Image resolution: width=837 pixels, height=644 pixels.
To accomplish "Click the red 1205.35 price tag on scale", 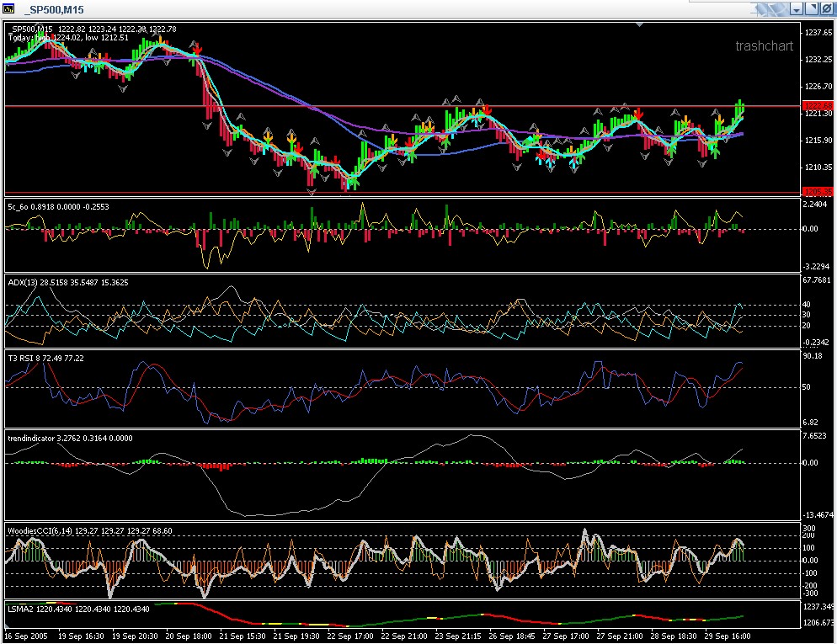I will coord(818,192).
